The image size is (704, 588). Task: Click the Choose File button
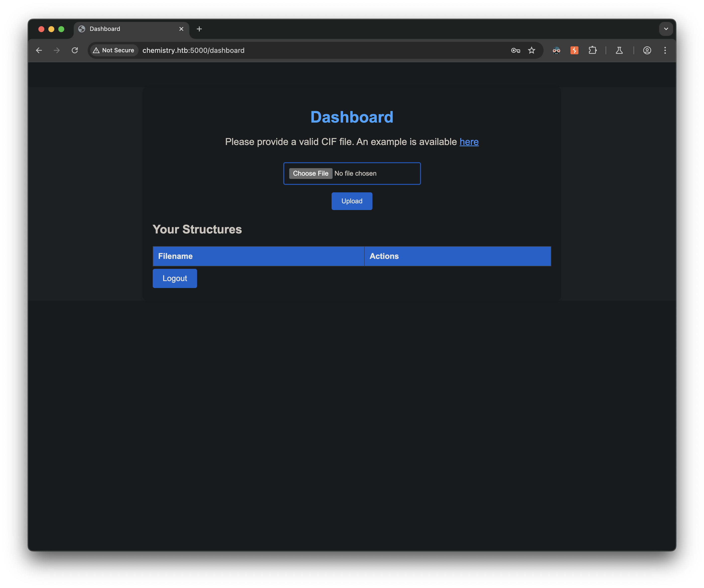pos(310,173)
